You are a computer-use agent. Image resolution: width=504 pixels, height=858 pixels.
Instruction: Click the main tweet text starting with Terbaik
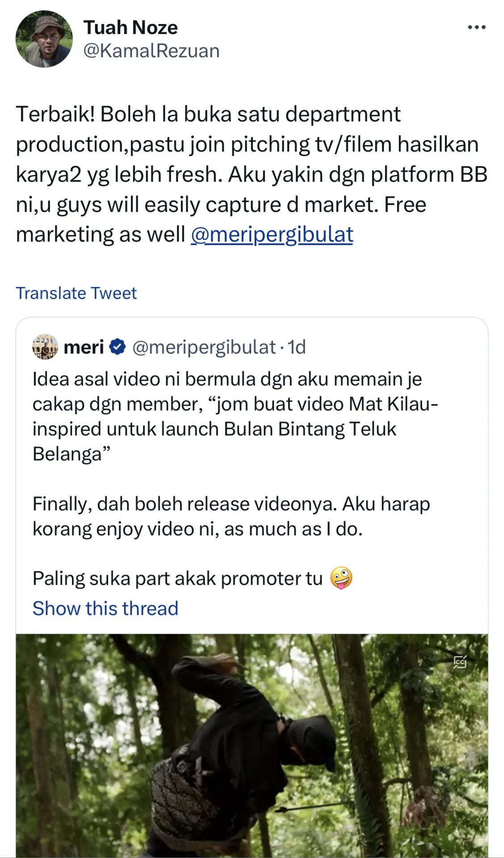[x=250, y=174]
